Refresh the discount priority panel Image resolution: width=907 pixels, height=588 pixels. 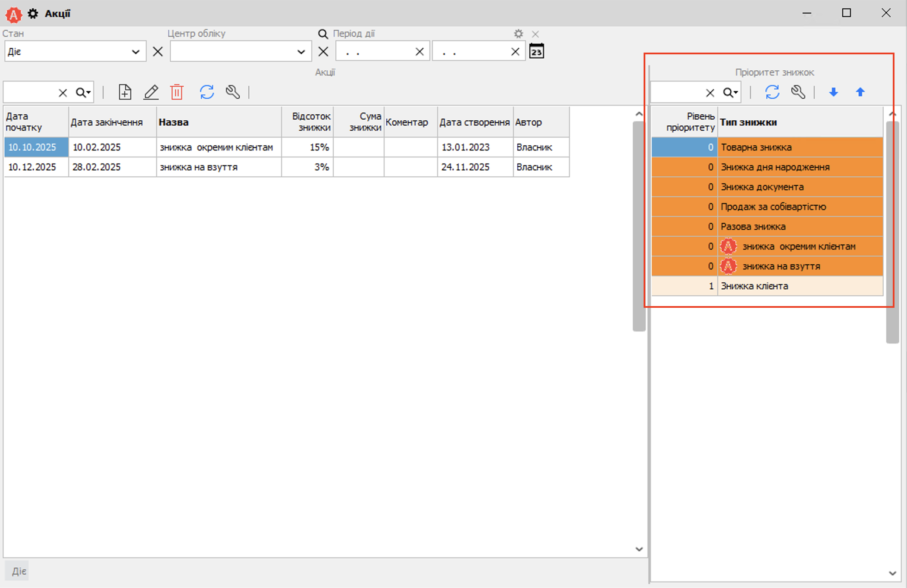(772, 92)
